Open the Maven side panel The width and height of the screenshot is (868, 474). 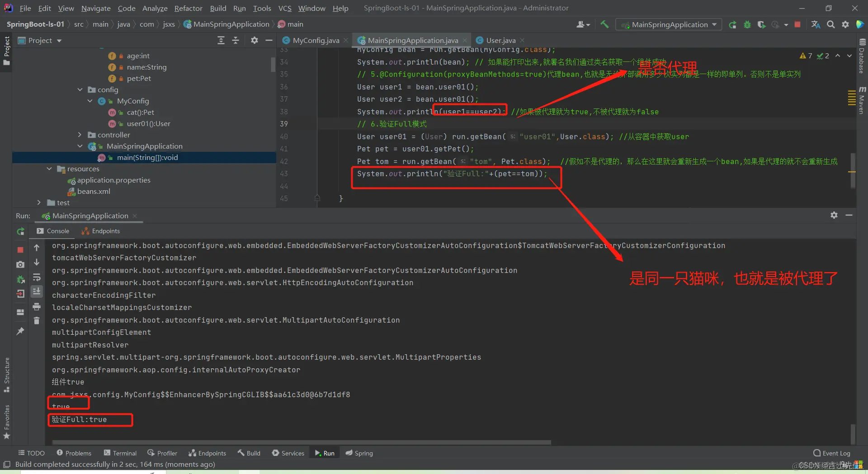point(862,100)
